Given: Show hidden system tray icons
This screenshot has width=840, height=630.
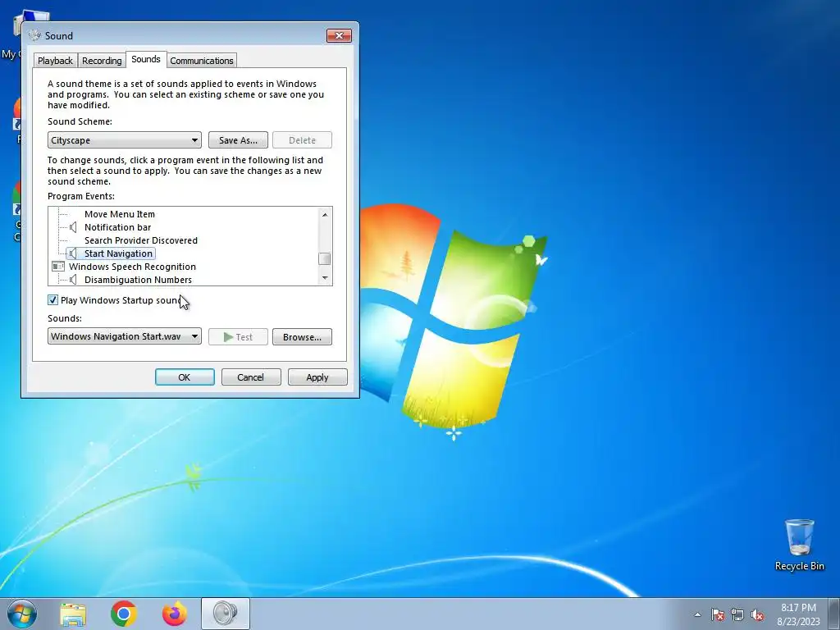Looking at the screenshot, I should click(697, 614).
